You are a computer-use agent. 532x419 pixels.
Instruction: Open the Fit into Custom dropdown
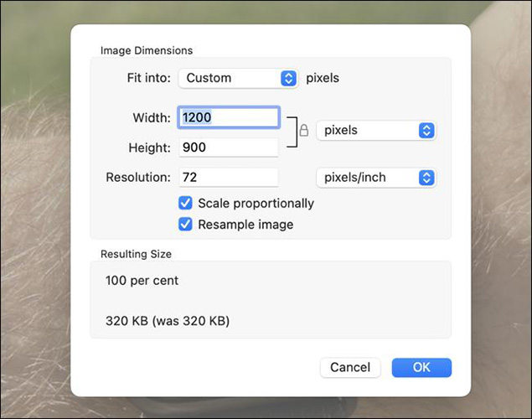238,79
